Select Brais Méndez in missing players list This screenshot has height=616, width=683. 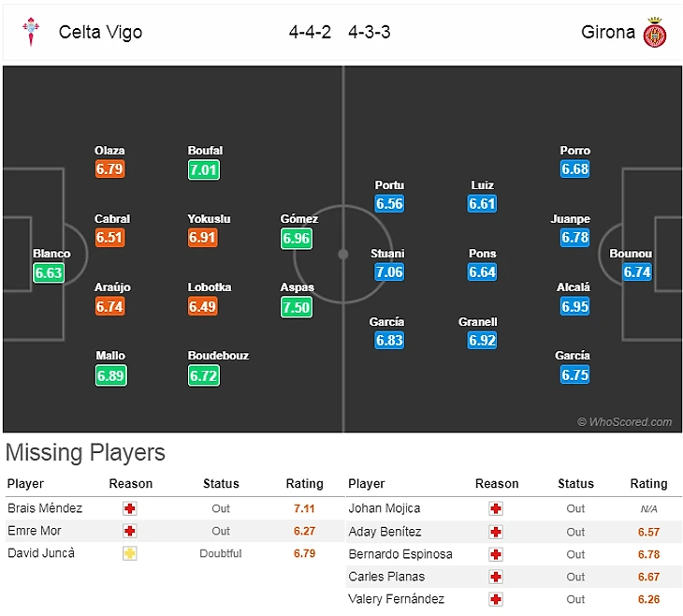pyautogui.click(x=45, y=508)
